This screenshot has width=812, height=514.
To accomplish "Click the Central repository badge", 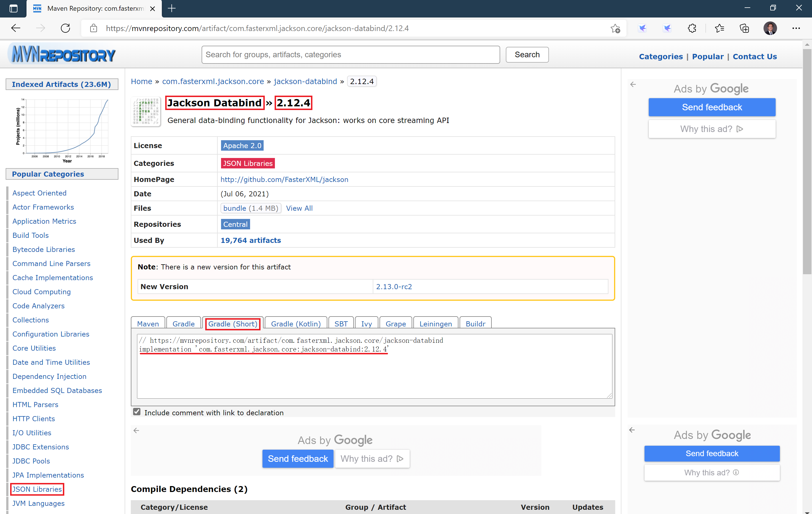I will [x=235, y=224].
